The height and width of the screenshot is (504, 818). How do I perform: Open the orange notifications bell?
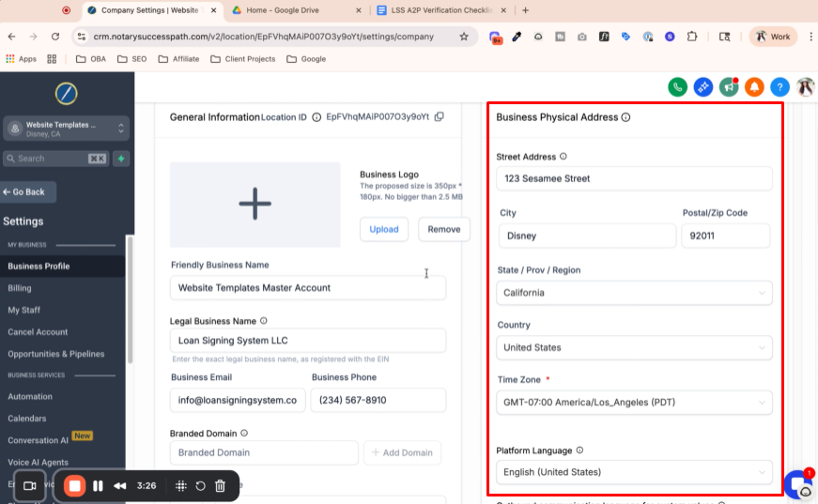point(754,87)
